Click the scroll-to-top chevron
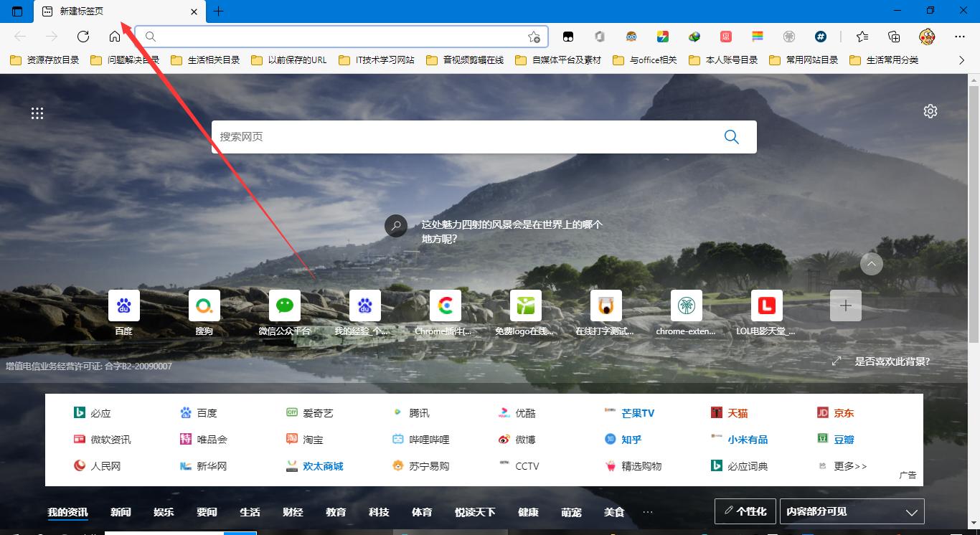The width and height of the screenshot is (980, 535). [x=872, y=264]
